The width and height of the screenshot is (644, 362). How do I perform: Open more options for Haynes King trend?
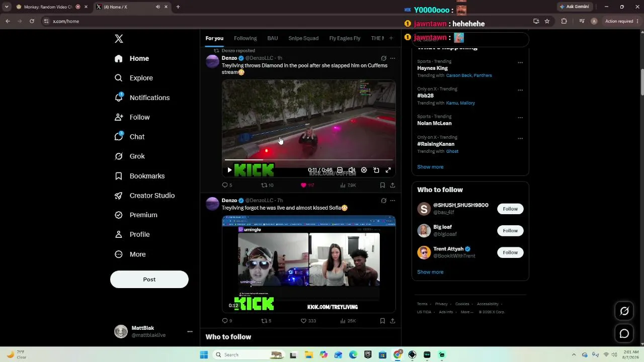click(520, 63)
